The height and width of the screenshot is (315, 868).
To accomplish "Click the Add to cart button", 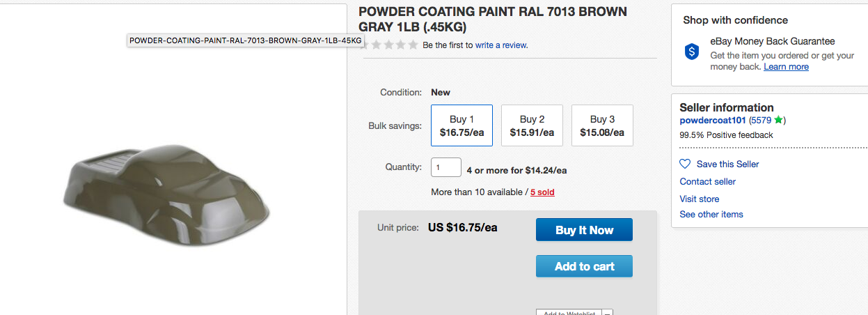I will (x=584, y=266).
